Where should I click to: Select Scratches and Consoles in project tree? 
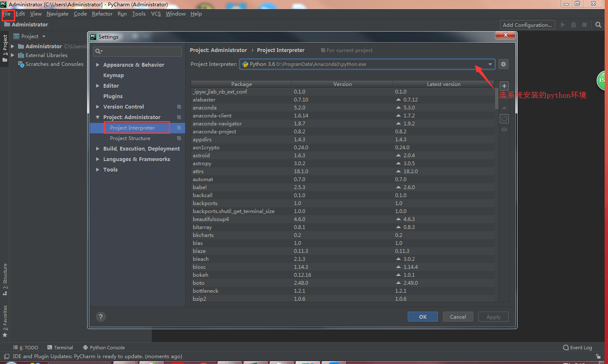click(55, 64)
